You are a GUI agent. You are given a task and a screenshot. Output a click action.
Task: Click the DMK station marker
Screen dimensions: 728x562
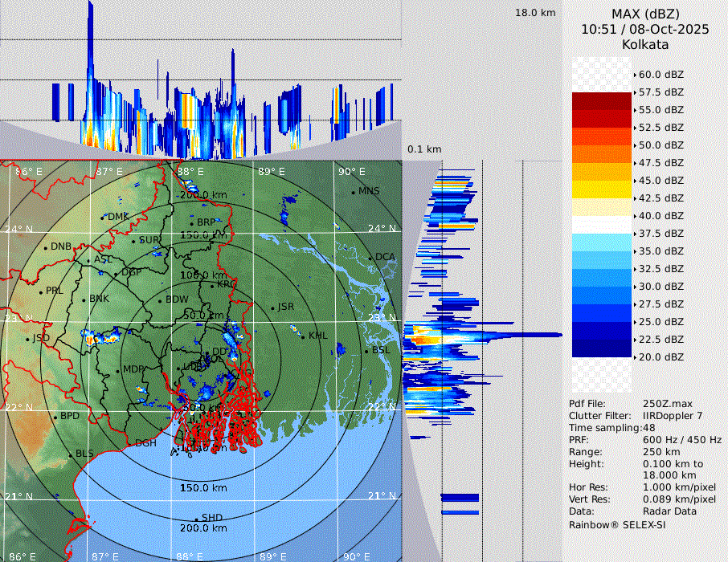103,217
